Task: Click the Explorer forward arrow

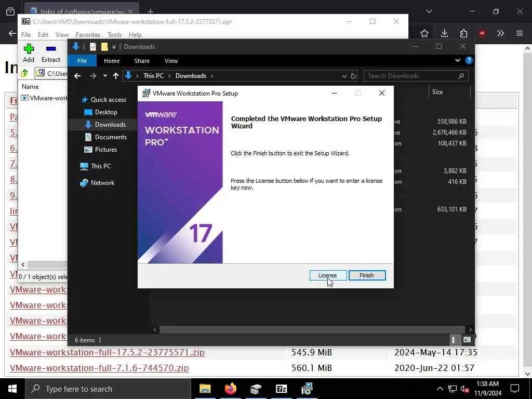Action: coord(92,76)
